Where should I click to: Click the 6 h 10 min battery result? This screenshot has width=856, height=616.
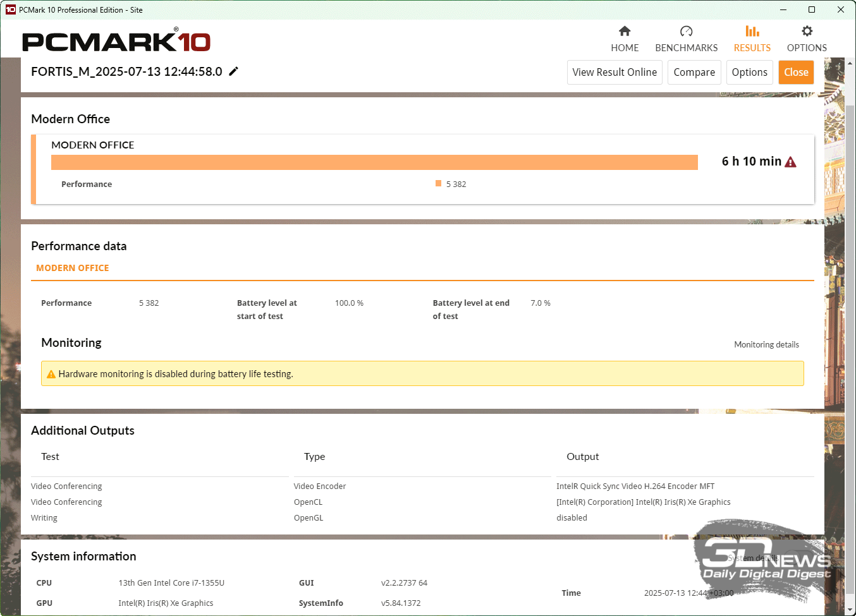click(752, 161)
